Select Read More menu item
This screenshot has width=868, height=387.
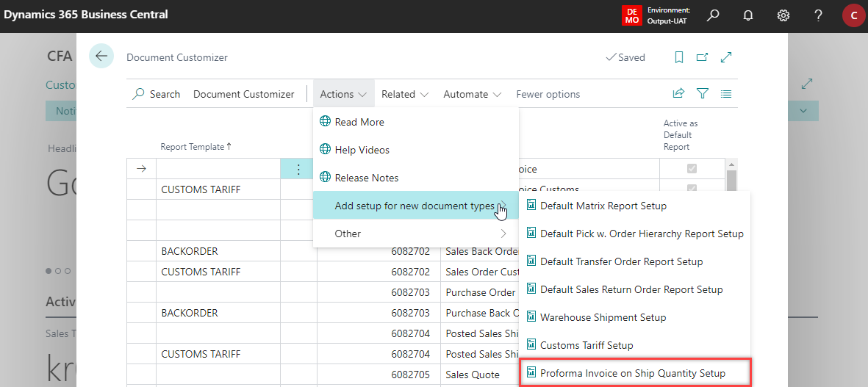tap(416, 122)
